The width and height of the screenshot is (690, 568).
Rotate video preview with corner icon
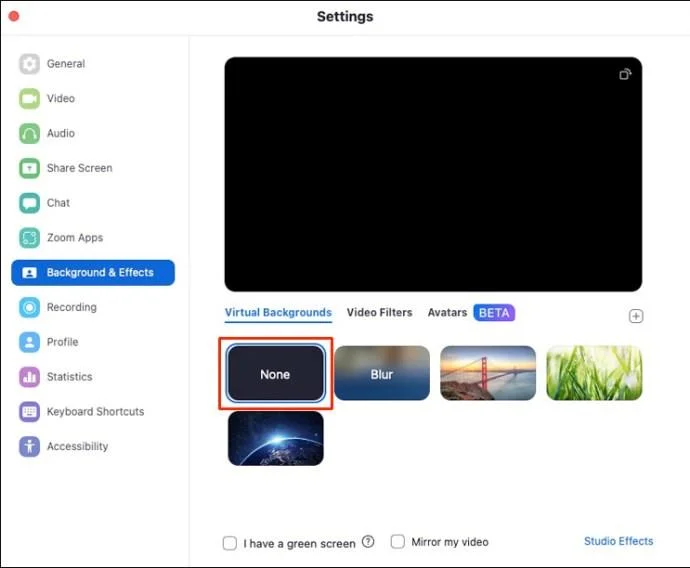pyautogui.click(x=625, y=74)
